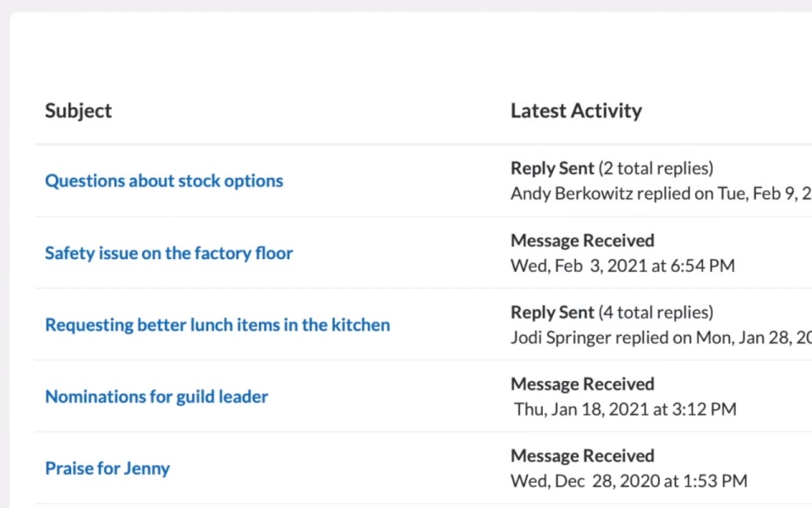
Task: Click the Subject column header
Action: click(x=79, y=111)
